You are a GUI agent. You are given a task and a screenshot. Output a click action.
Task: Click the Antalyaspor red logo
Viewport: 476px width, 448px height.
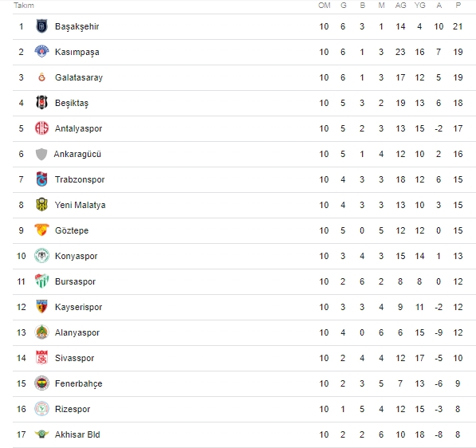[41, 128]
